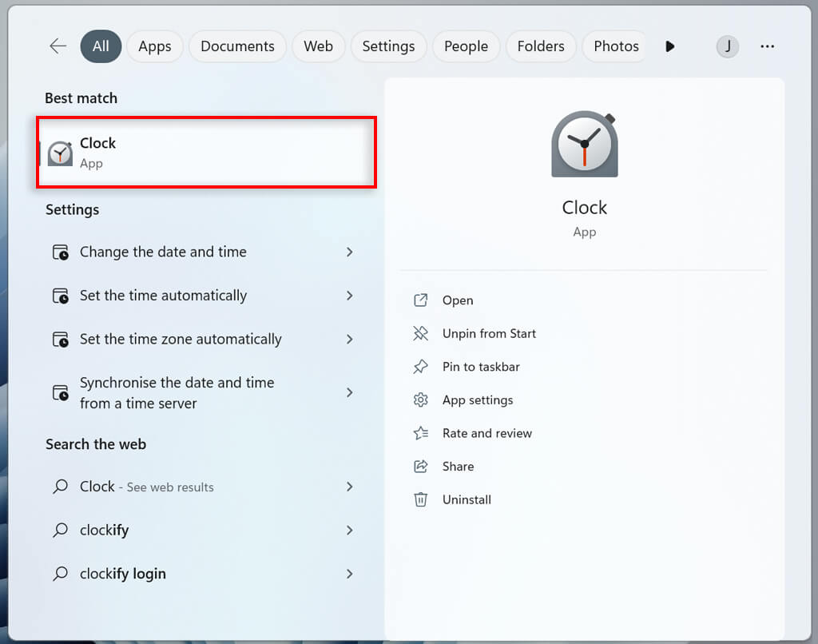Open the Clock best match result
The image size is (818, 644).
pos(207,153)
